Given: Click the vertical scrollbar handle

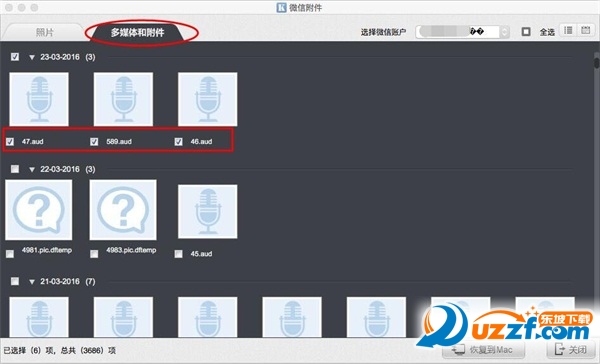Looking at the screenshot, I should tap(597, 63).
